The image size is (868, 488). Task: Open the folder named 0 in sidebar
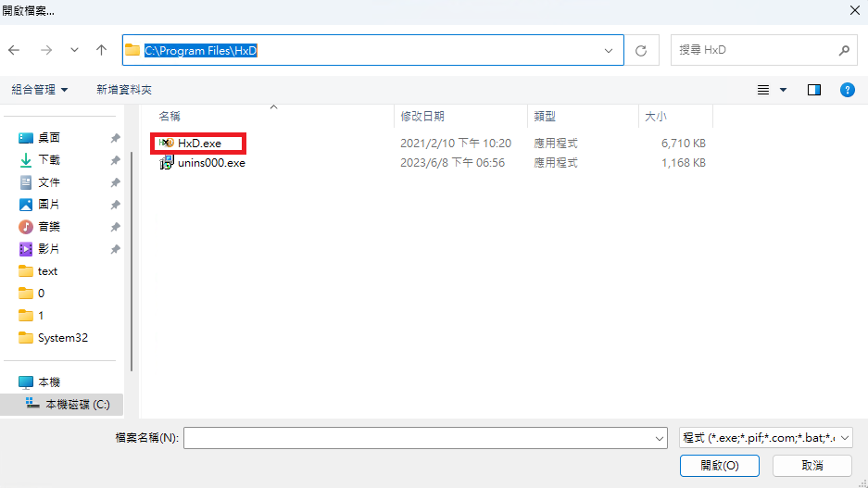click(41, 294)
